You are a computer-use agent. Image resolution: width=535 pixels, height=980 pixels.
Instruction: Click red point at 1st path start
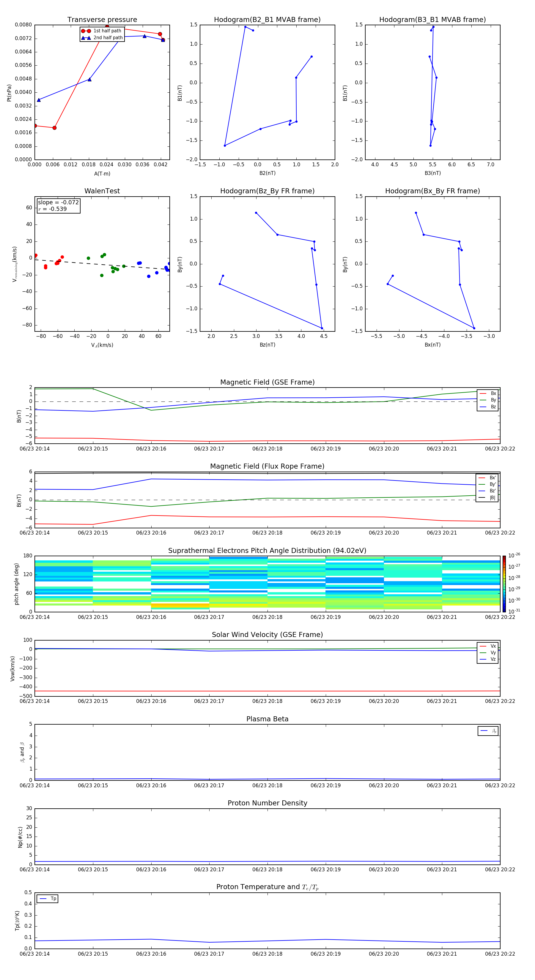35,126
